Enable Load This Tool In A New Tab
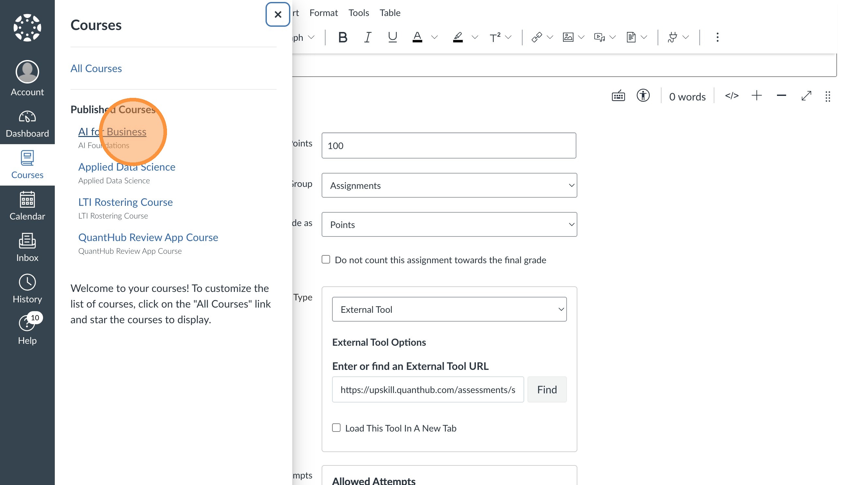The image size is (868, 485). tap(336, 428)
